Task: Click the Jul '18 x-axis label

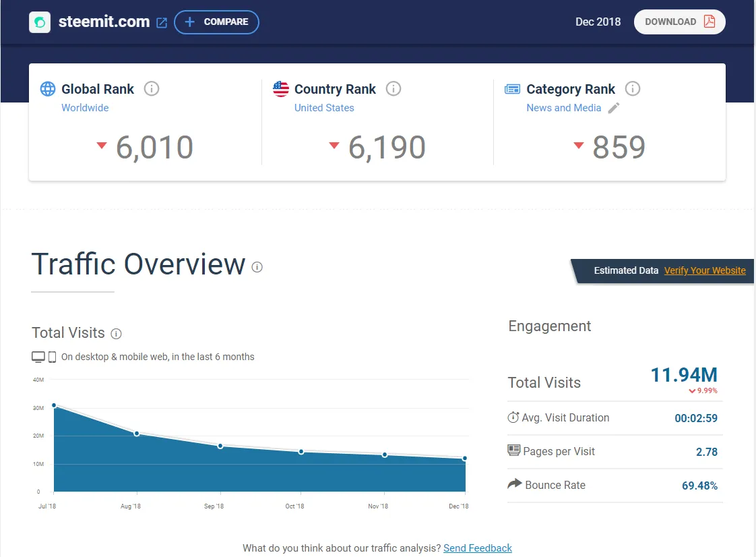Action: (x=46, y=506)
